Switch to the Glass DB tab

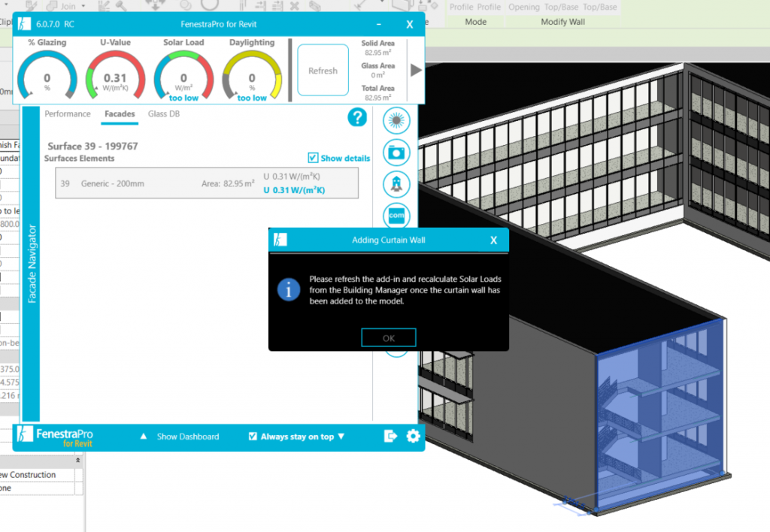164,114
